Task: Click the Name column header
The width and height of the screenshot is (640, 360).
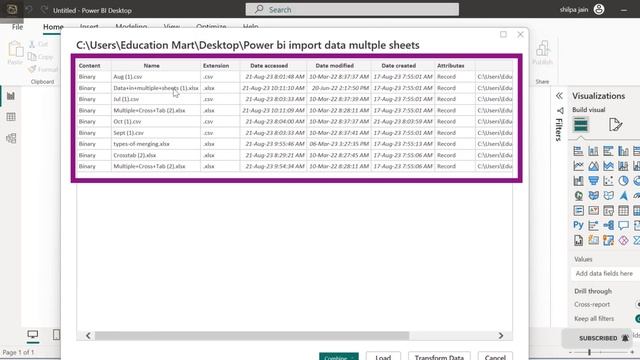Action: [x=151, y=65]
